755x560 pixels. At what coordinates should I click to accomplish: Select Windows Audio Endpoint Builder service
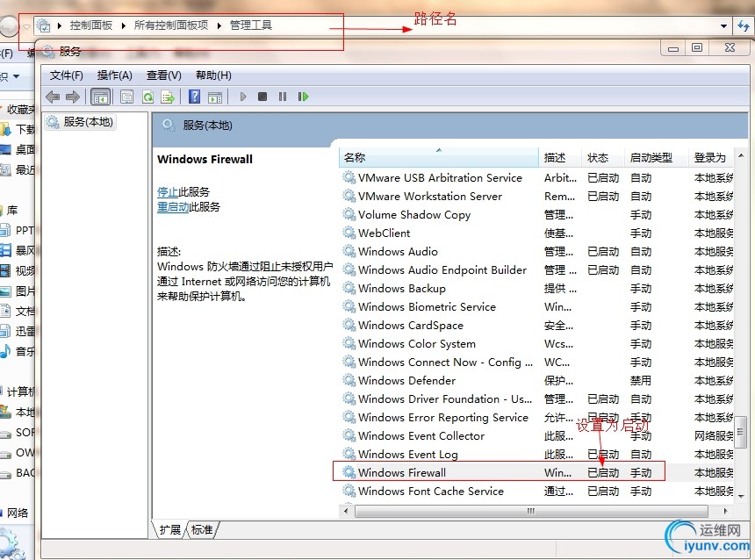(x=537, y=269)
